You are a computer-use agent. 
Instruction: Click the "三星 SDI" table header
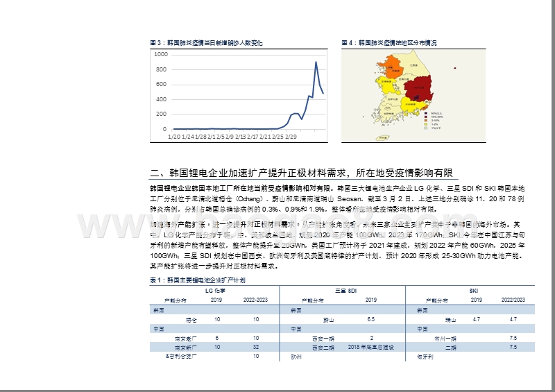345,291
